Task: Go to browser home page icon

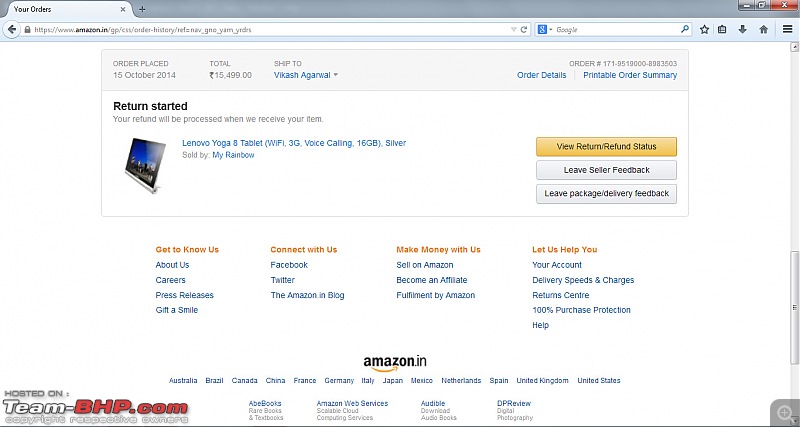Action: coord(764,30)
